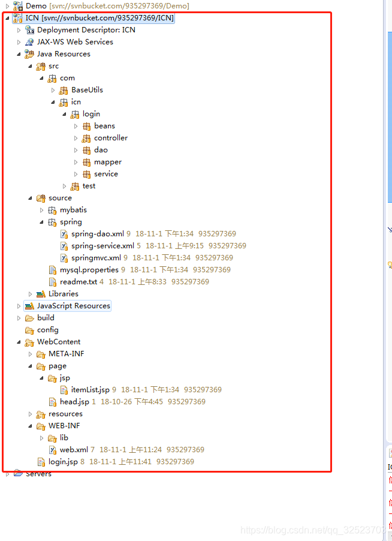This screenshot has width=392, height=541.
Task: Click the dao package icon
Action: (x=86, y=150)
